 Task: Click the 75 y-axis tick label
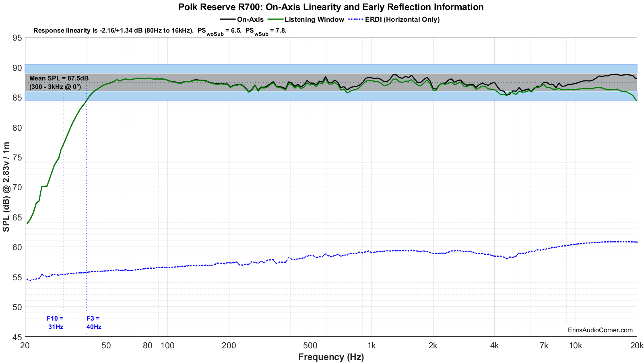(17, 158)
